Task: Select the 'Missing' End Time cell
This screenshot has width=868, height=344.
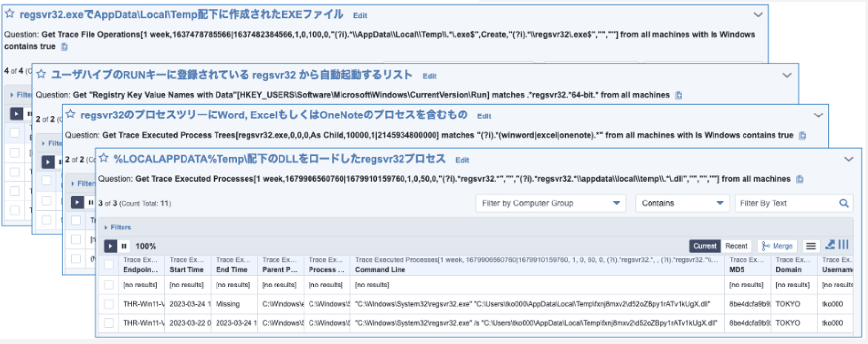Action: 234,304
